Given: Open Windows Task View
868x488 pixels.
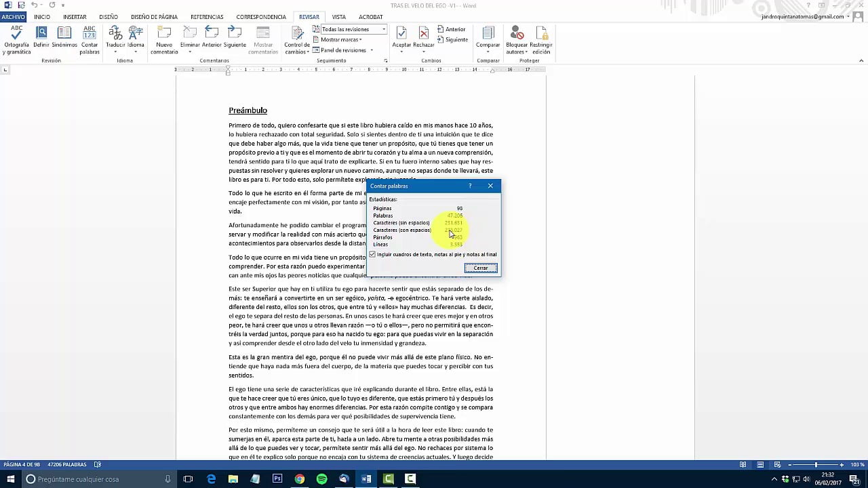Looking at the screenshot, I should pos(189,479).
